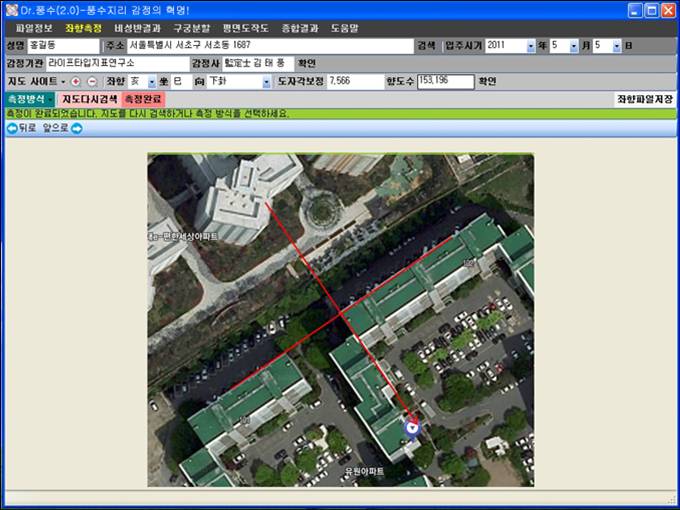Expand the day dropdown
680x510 pixels.
(617, 46)
